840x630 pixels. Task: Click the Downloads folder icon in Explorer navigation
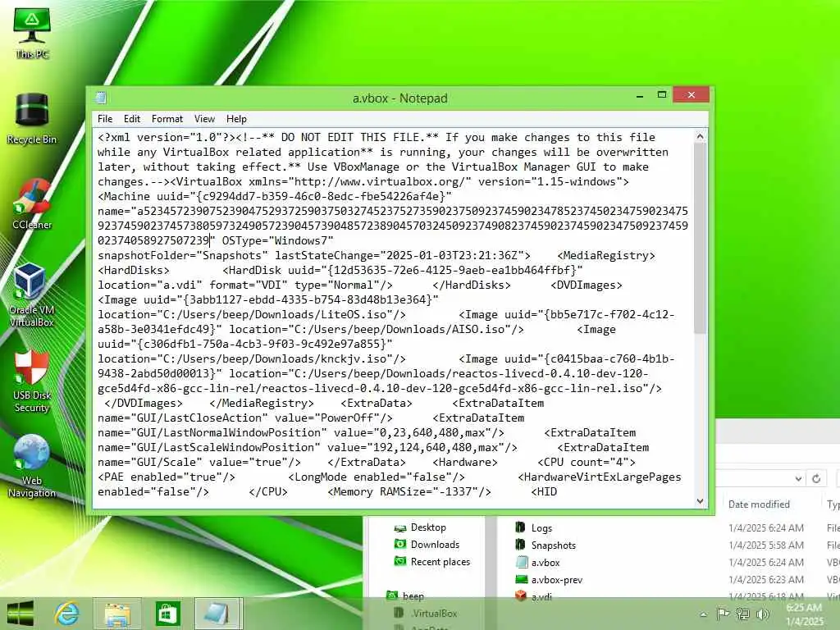click(400, 545)
